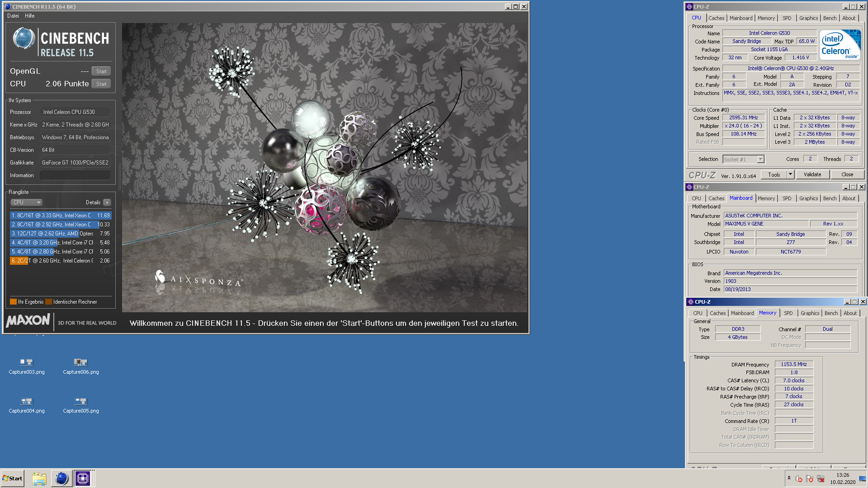
Task: Open Capture003.png desktop file icon
Action: click(x=27, y=366)
